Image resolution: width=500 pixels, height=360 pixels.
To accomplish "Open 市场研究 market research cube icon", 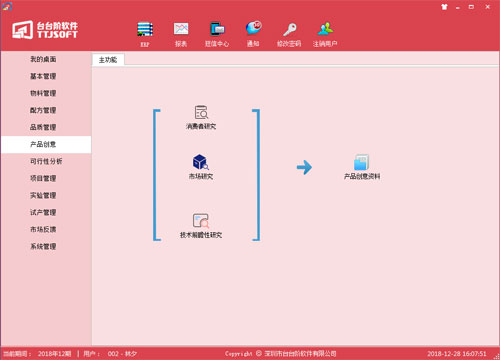I will coord(201,162).
